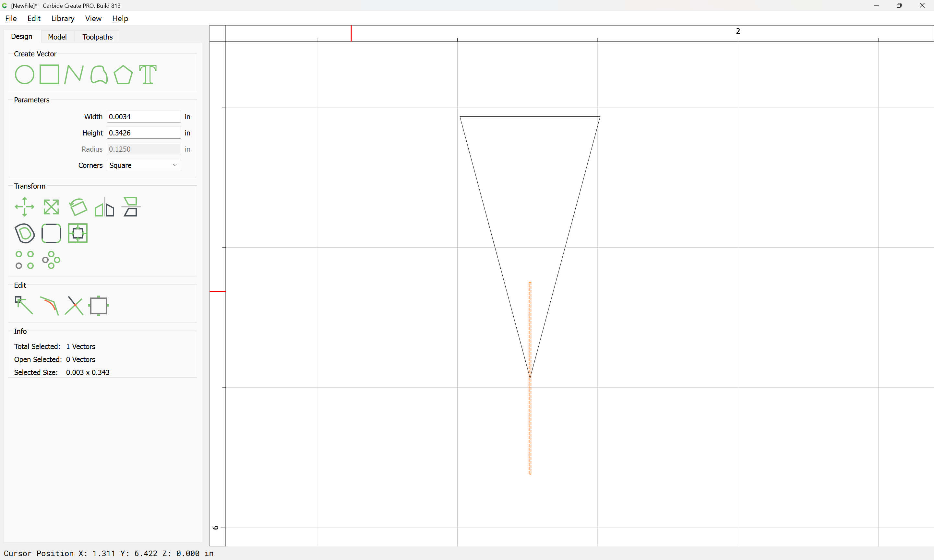Switch to the Toolpaths tab
The width and height of the screenshot is (934, 560).
97,37
